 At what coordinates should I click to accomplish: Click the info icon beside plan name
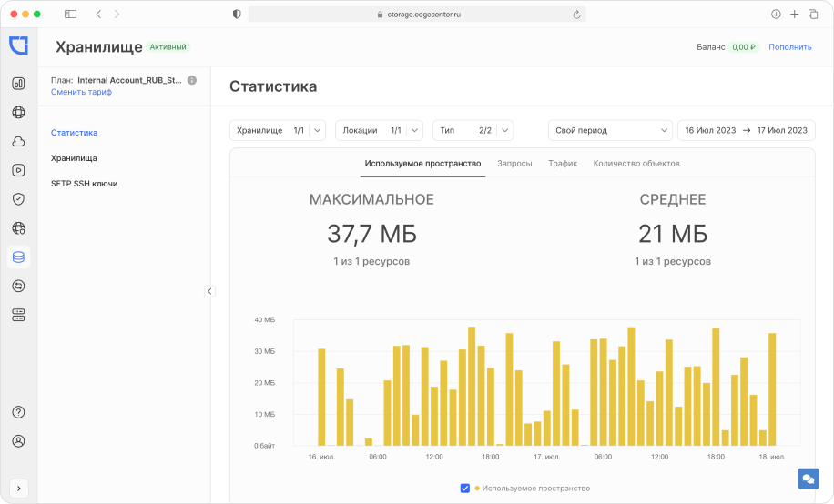click(x=192, y=80)
